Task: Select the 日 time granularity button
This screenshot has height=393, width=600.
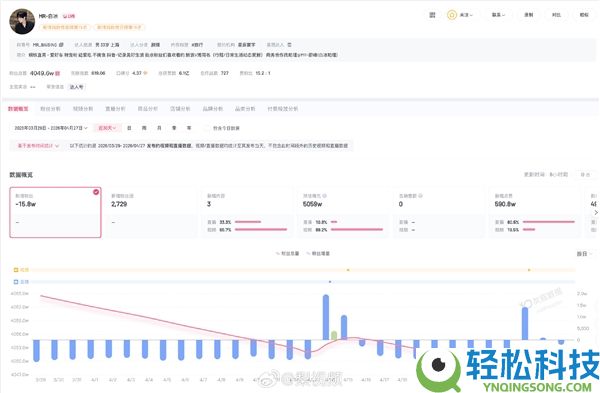Action: [129, 128]
